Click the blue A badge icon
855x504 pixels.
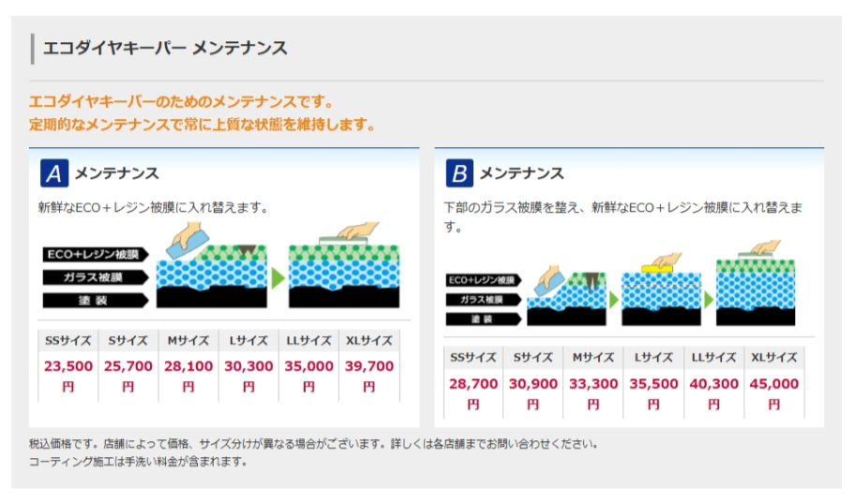pyautogui.click(x=54, y=173)
